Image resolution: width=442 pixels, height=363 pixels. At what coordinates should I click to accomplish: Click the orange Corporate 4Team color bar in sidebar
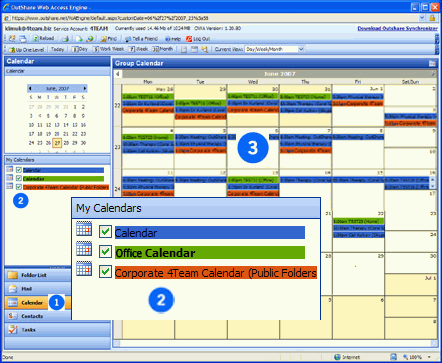coord(66,187)
